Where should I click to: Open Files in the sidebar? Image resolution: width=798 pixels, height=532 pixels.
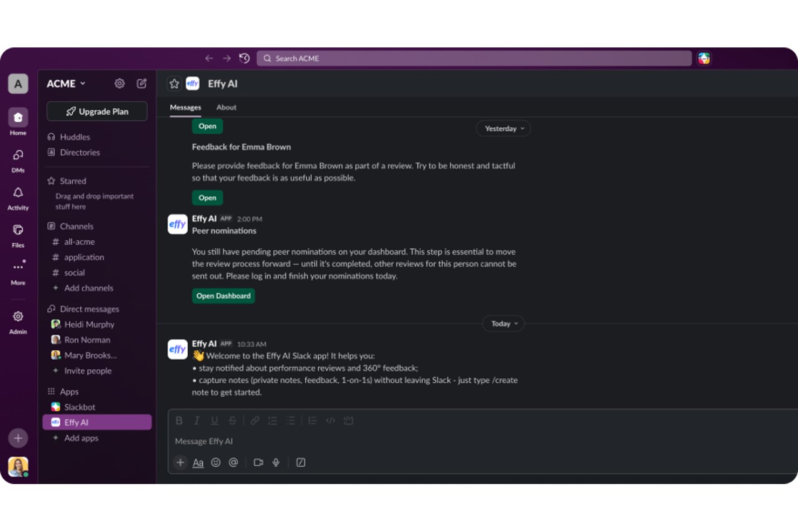pyautogui.click(x=18, y=236)
